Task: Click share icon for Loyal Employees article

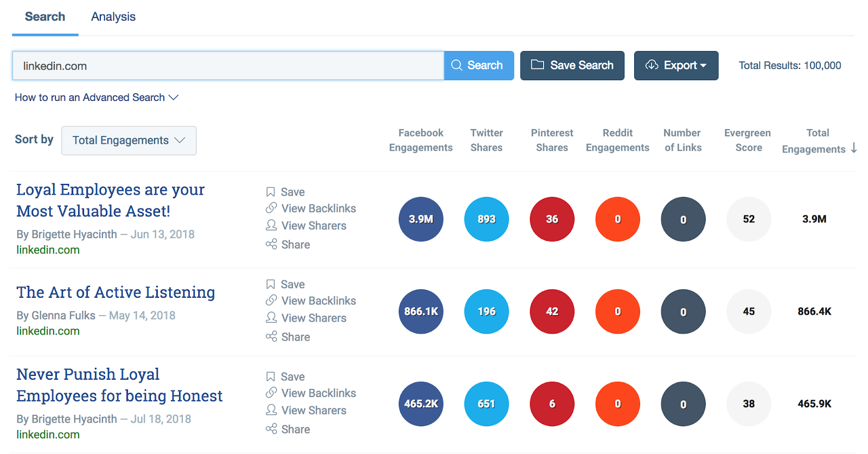Action: point(271,244)
